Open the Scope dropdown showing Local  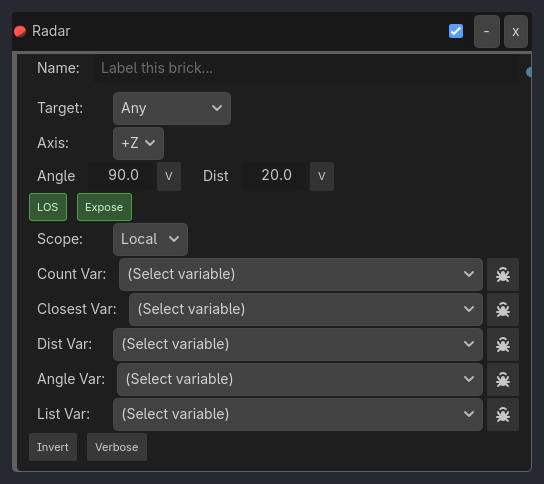(150, 239)
